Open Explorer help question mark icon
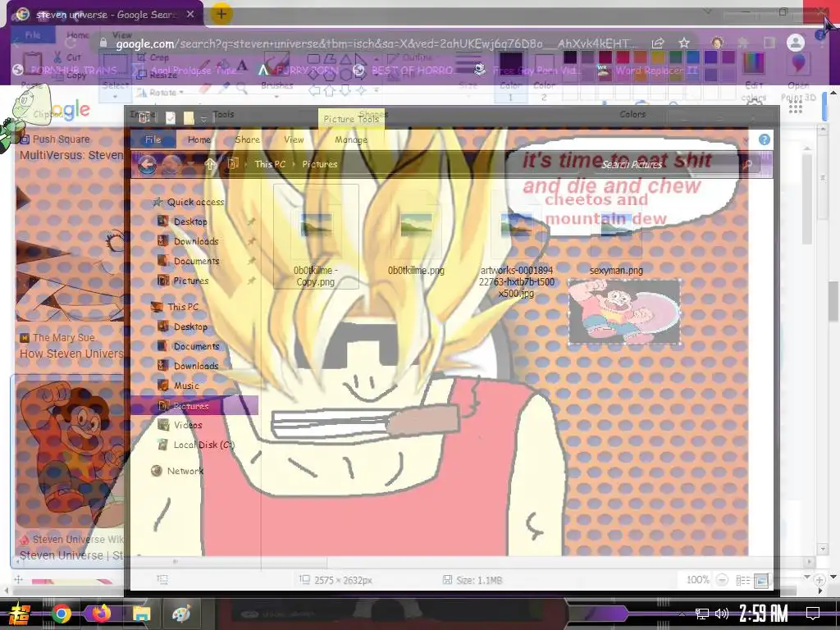Screen dimensions: 840x630 point(765,139)
